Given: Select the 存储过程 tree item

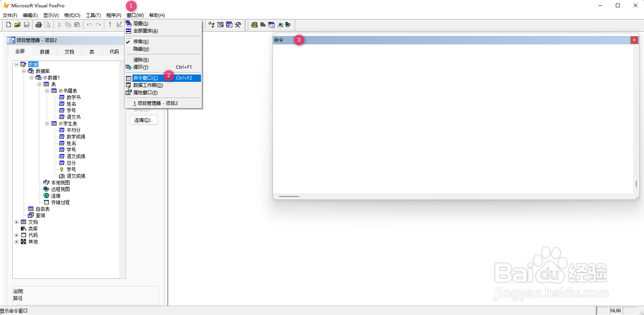Looking at the screenshot, I should point(60,202).
